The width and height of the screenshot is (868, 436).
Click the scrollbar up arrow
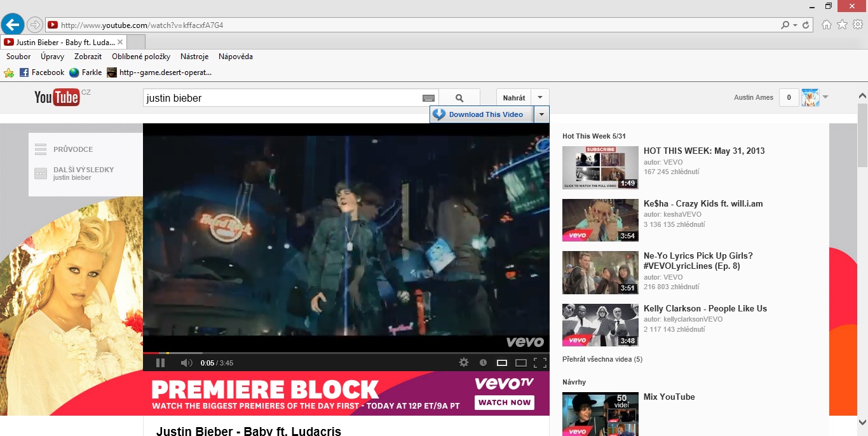(x=862, y=95)
